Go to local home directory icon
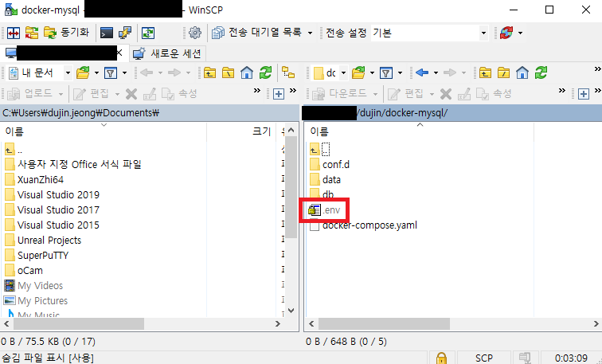The height and width of the screenshot is (364, 602). 247,72
